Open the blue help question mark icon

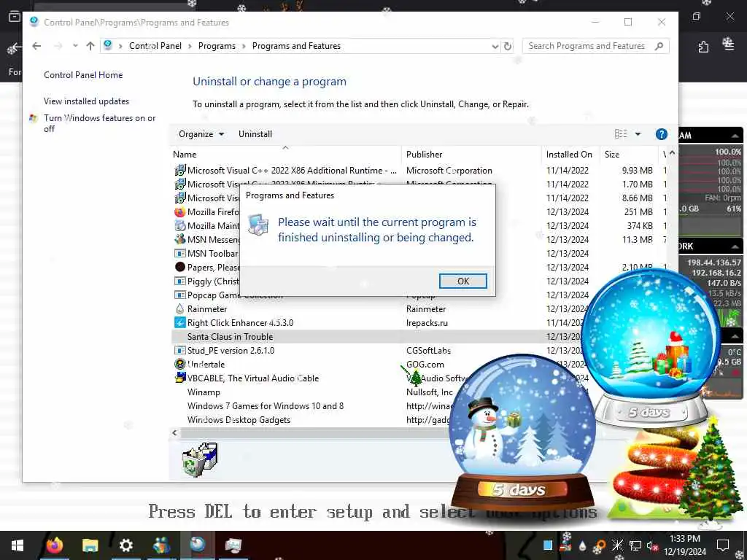(661, 134)
